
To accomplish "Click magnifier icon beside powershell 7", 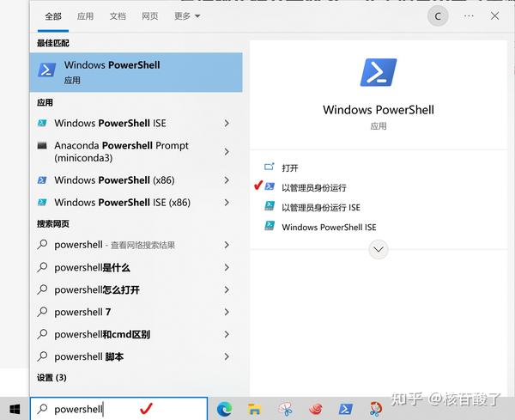I will (42, 312).
